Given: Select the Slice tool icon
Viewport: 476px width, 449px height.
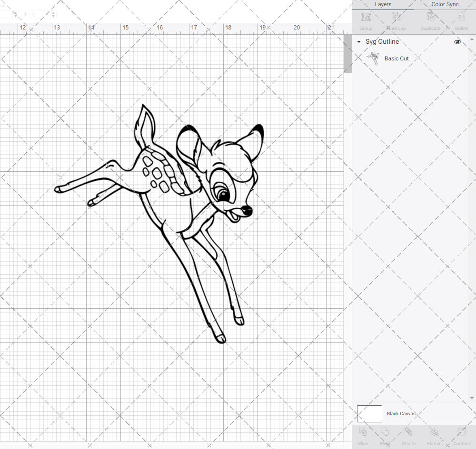Looking at the screenshot, I should tap(363, 432).
